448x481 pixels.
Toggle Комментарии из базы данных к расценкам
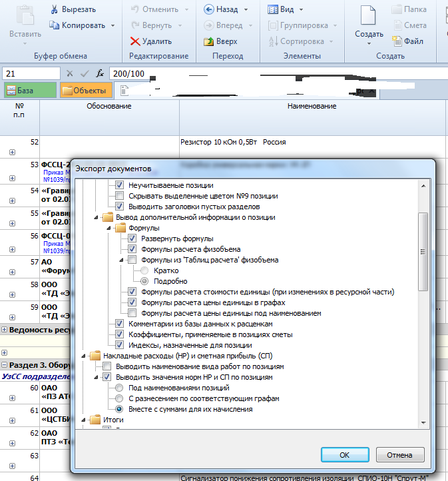coord(120,324)
